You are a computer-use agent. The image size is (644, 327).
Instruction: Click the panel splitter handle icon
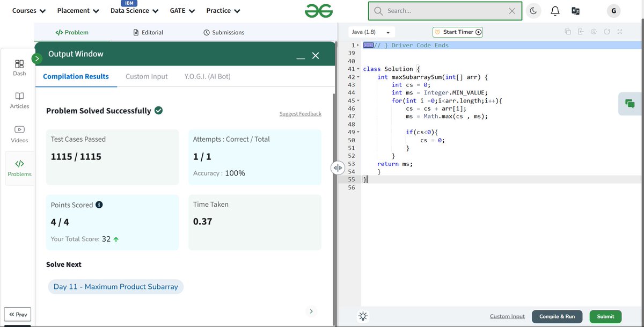338,168
